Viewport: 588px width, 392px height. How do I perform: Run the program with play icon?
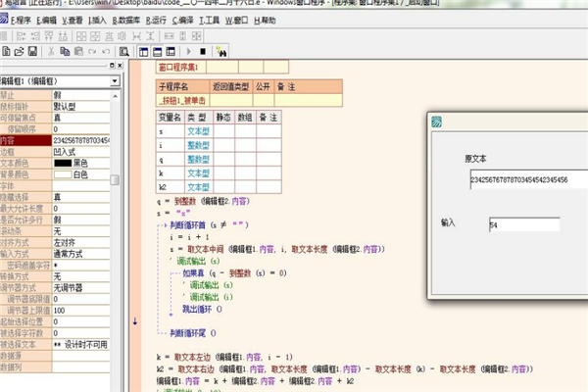pos(188,51)
